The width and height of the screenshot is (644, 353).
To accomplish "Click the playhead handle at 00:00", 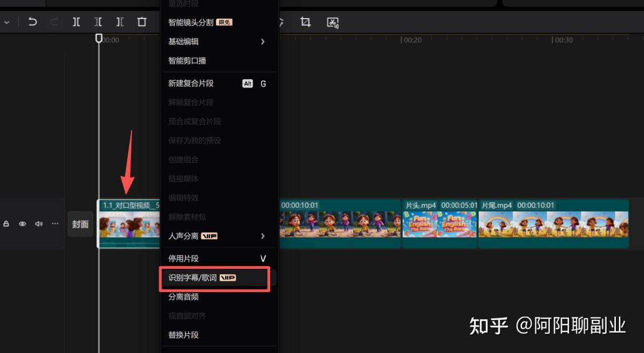I will [x=99, y=38].
